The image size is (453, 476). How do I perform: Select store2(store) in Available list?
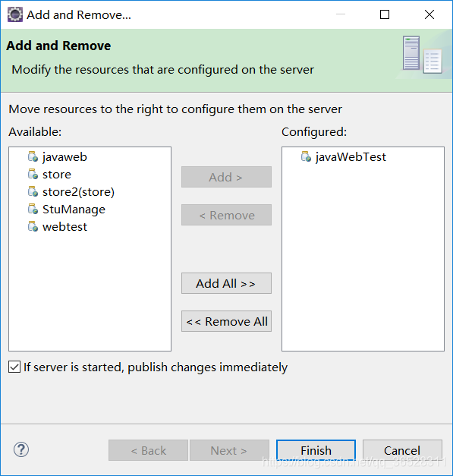(78, 192)
